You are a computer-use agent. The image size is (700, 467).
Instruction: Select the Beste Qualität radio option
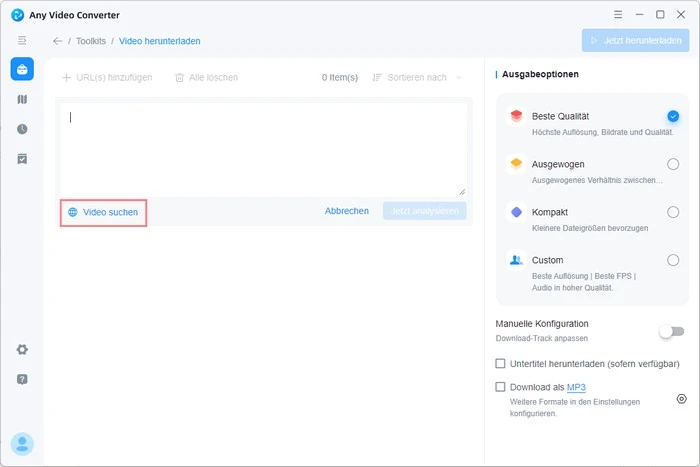673,116
